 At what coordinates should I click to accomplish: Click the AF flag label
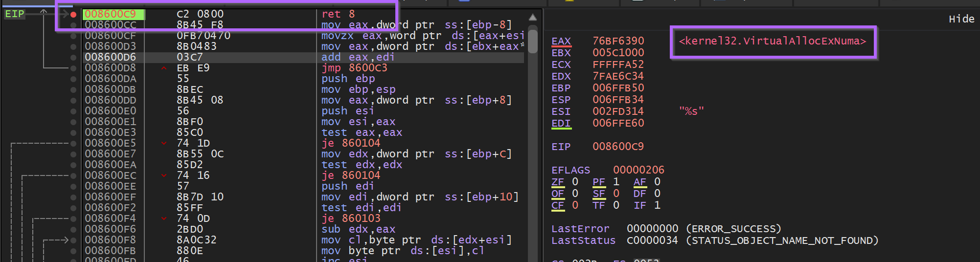click(x=640, y=182)
